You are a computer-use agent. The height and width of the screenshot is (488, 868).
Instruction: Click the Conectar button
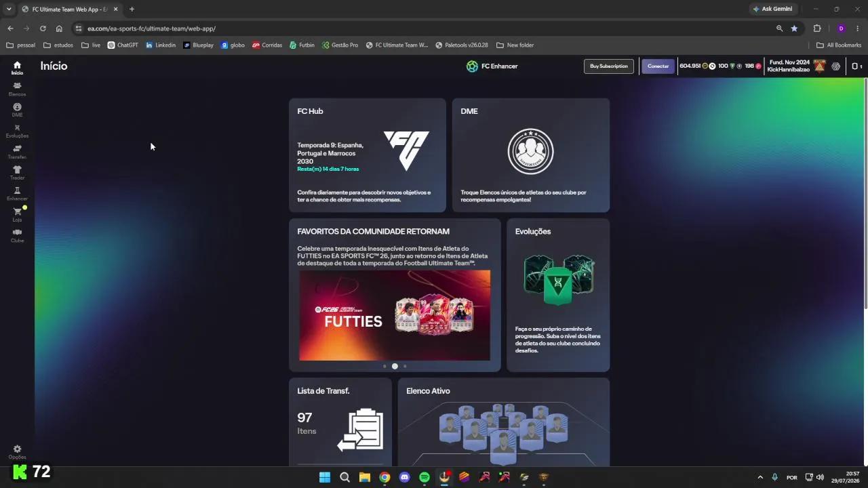click(x=658, y=66)
